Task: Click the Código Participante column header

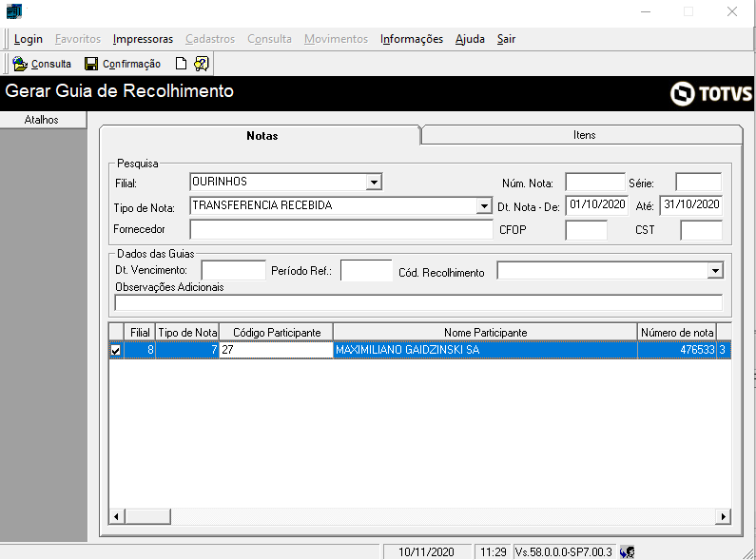Action: click(277, 332)
